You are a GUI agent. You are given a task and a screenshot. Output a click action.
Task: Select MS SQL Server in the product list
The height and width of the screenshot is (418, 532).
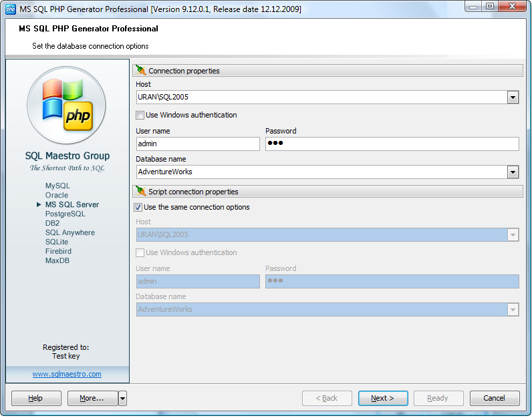coord(72,205)
